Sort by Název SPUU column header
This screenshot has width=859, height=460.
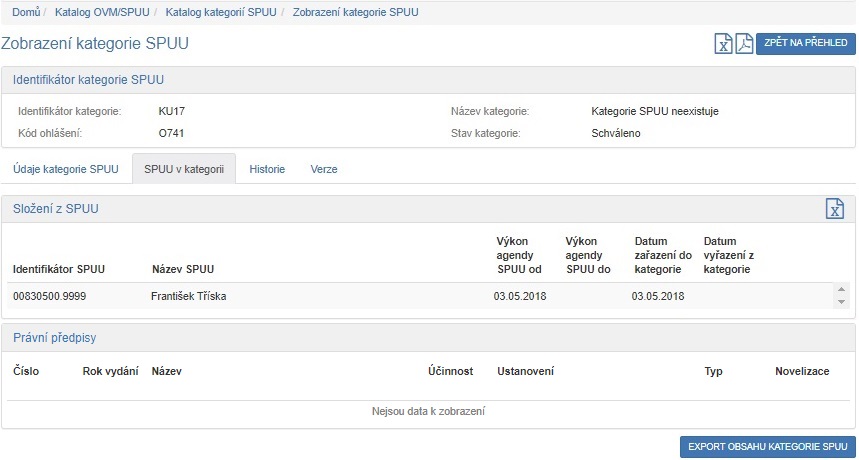183,269
